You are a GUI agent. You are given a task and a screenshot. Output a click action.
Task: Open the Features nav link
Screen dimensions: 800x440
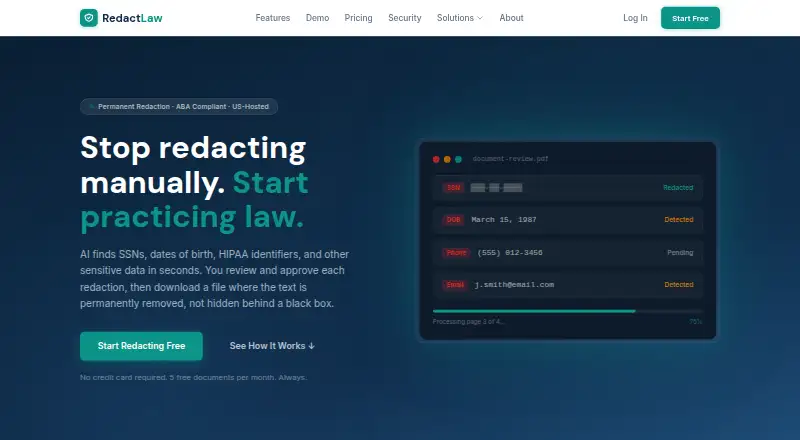(272, 18)
